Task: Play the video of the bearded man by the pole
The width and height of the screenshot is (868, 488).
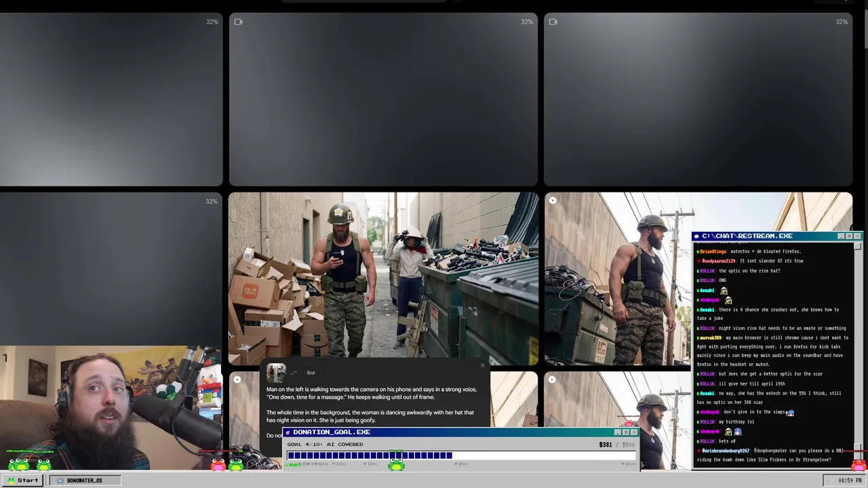Action: pos(553,201)
